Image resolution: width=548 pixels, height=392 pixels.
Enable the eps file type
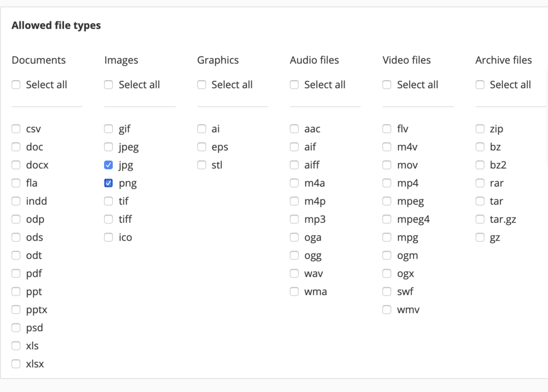pyautogui.click(x=202, y=146)
